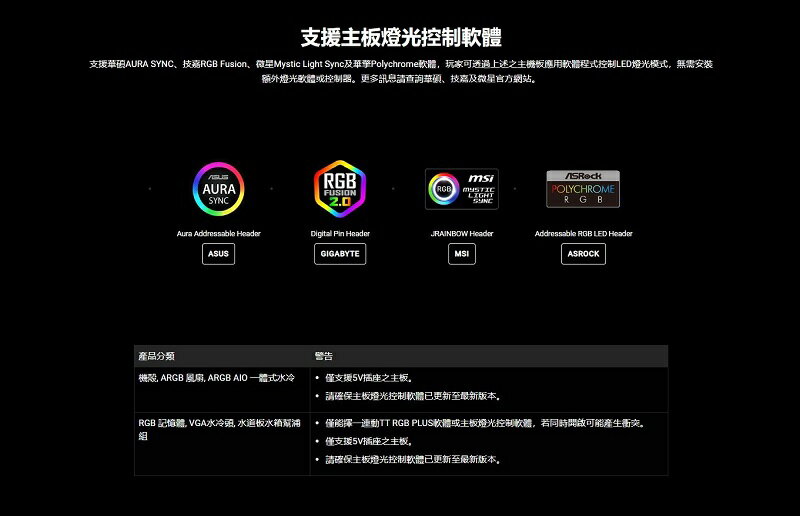This screenshot has width=800, height=516.
Task: Click the ASUS Aura Sync logo
Action: pos(218,189)
